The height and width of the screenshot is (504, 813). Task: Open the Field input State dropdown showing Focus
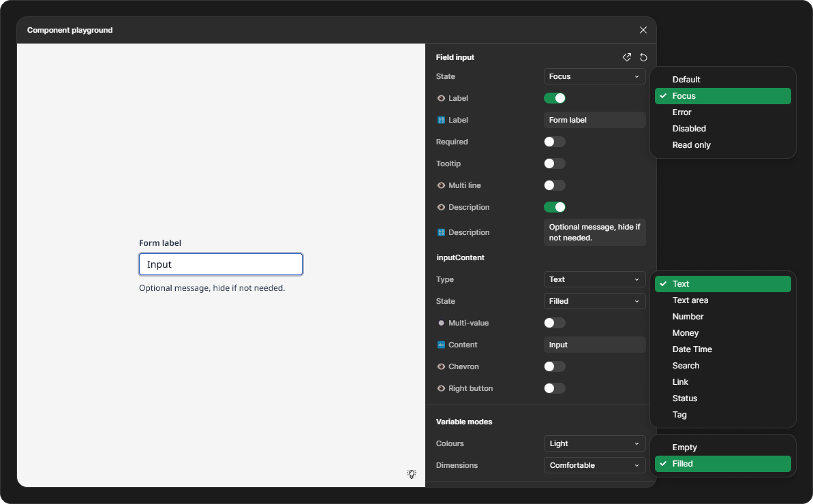[594, 77]
